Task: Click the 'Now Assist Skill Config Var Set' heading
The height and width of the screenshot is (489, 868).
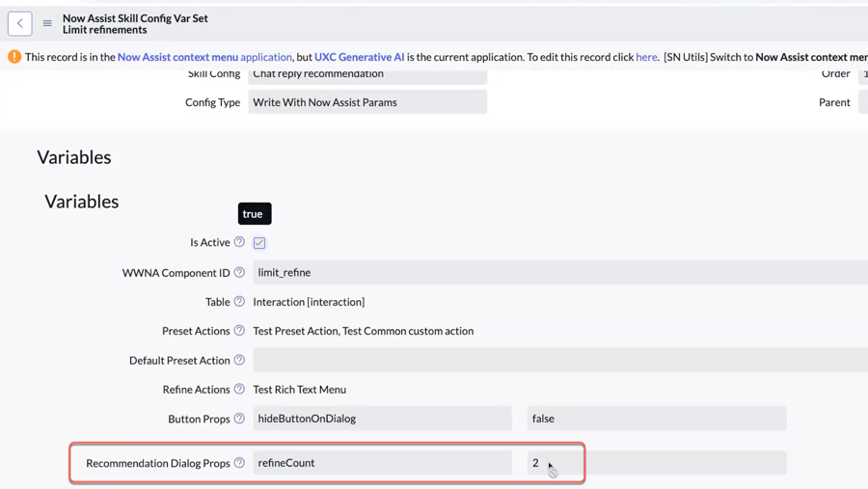Action: [135, 18]
